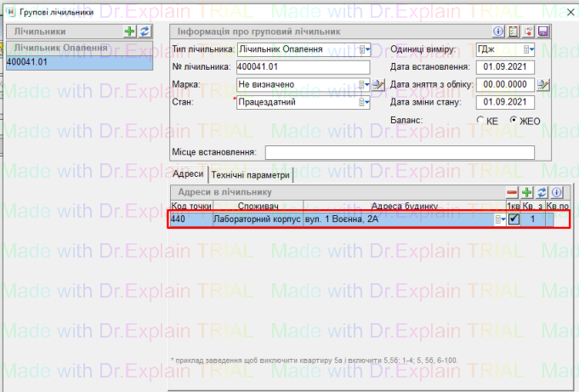Add address with green plus icon
Screen dimensions: 579x392
[x=527, y=193]
